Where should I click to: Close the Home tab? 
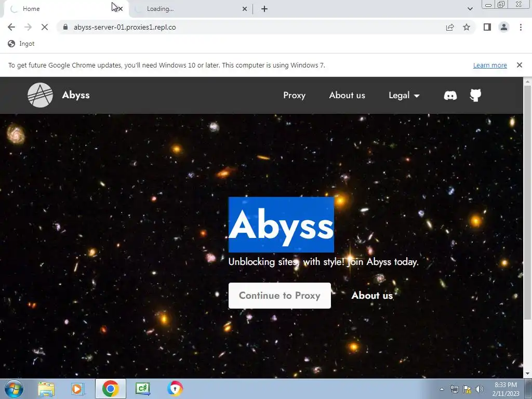[121, 9]
